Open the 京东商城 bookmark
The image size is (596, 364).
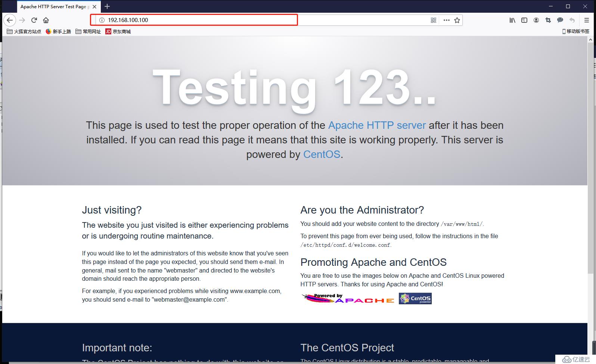[118, 31]
